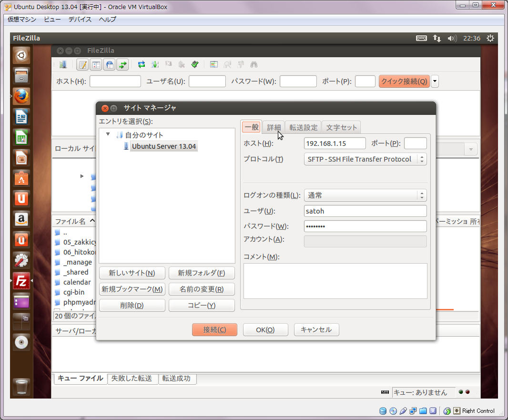
Task: Toggle local directory tree toolbar icon
Action: (96, 65)
